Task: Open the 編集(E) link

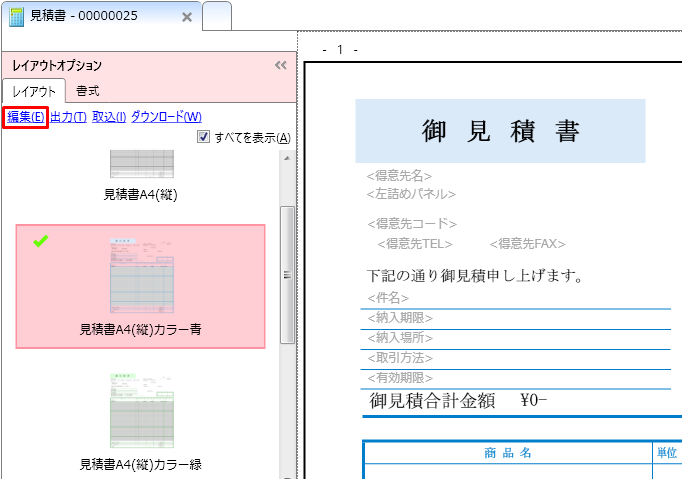Action: click(x=26, y=117)
